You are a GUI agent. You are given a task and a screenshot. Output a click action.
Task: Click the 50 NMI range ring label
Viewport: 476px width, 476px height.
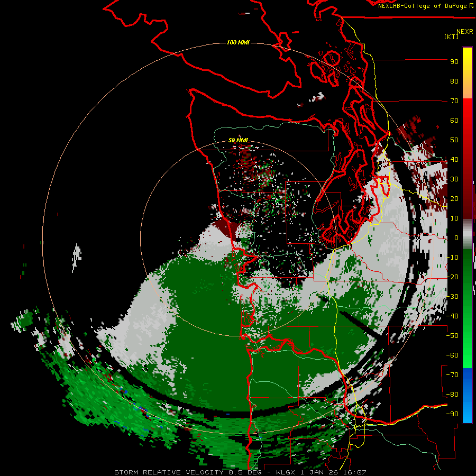[239, 140]
